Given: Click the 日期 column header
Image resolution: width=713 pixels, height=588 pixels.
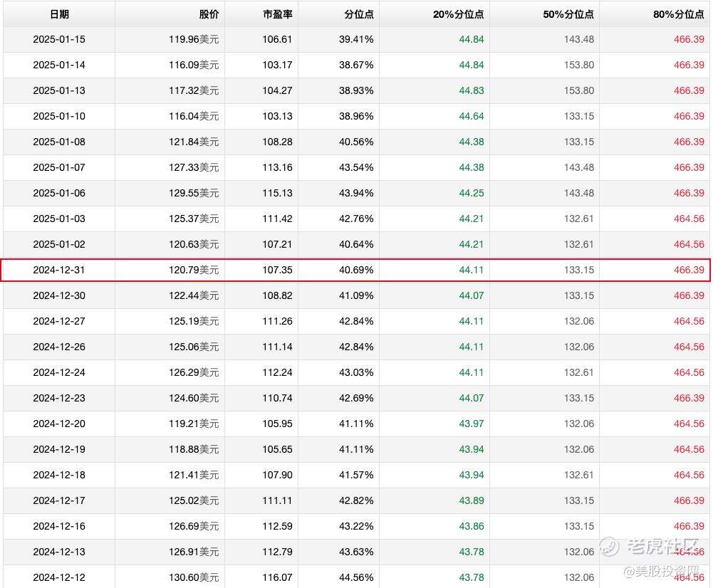Looking at the screenshot, I should click(59, 14).
